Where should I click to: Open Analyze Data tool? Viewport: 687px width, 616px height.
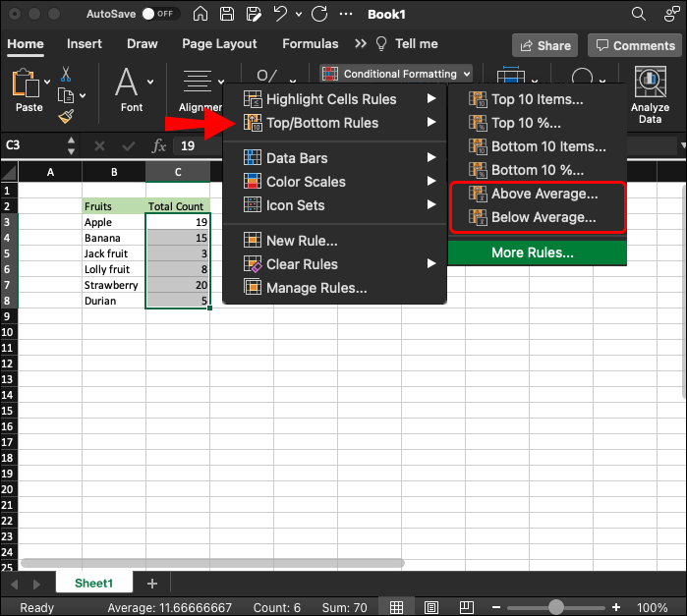pos(650,95)
